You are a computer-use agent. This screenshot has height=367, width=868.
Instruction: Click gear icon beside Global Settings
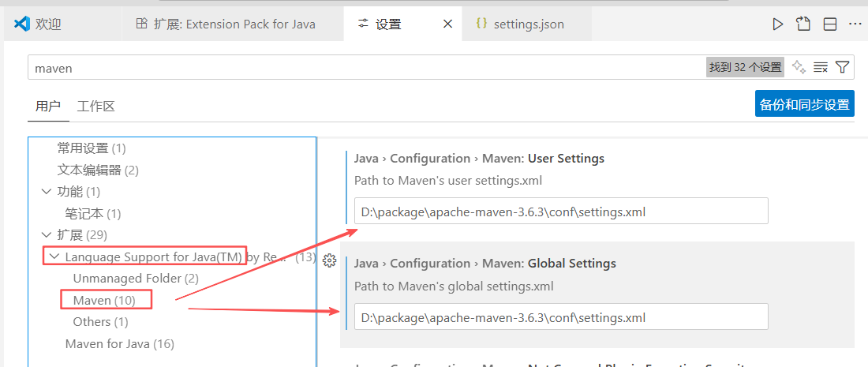click(x=329, y=260)
